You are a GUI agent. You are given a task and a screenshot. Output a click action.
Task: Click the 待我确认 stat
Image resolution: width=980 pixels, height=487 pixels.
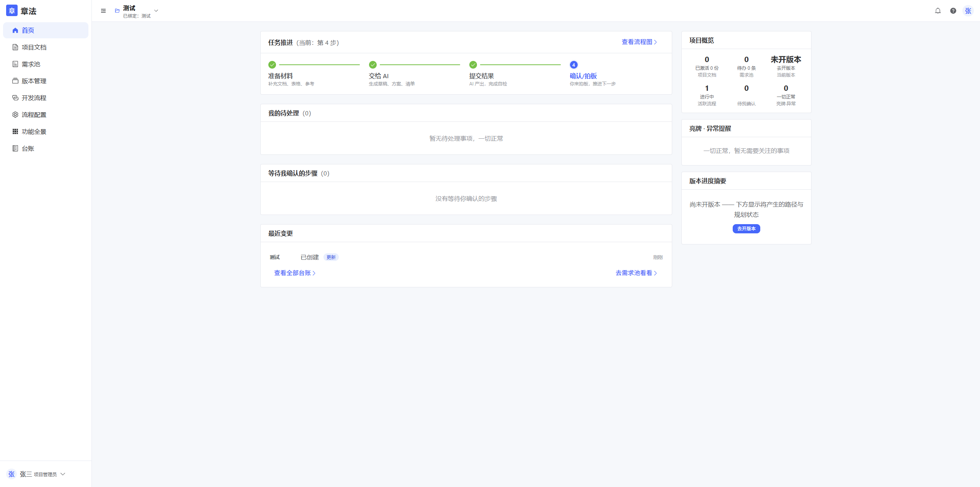pyautogui.click(x=746, y=95)
